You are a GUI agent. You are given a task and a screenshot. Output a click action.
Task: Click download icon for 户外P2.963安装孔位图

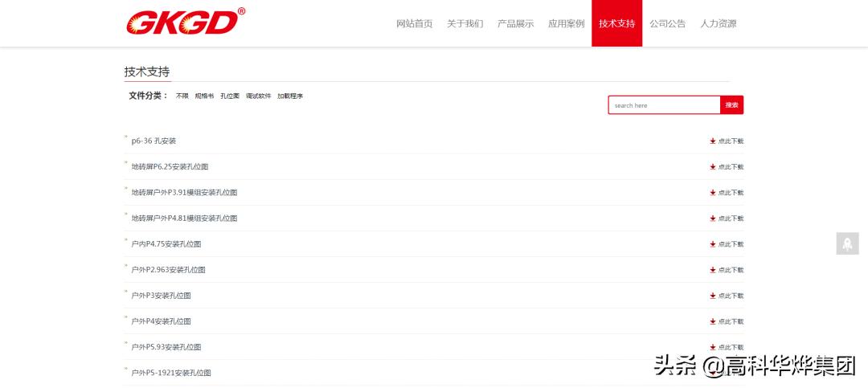[x=712, y=270]
